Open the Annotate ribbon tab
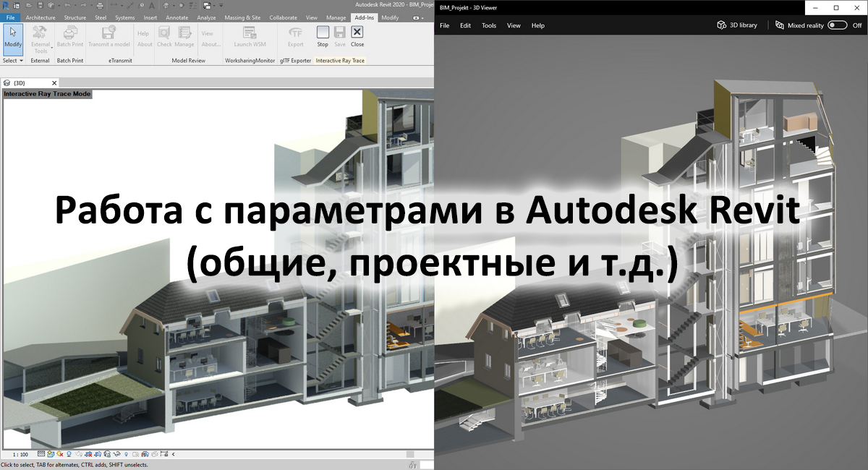The height and width of the screenshot is (470, 868). tap(176, 17)
